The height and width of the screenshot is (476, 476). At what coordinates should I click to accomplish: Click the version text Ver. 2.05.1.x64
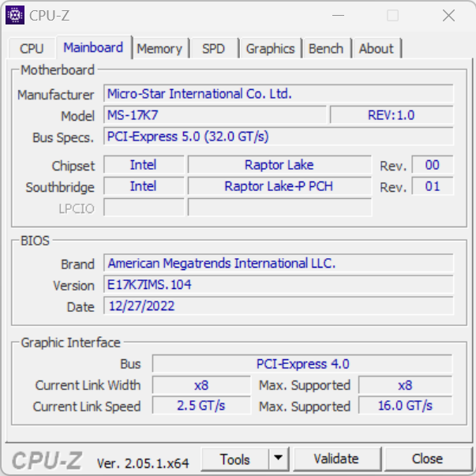point(143,463)
